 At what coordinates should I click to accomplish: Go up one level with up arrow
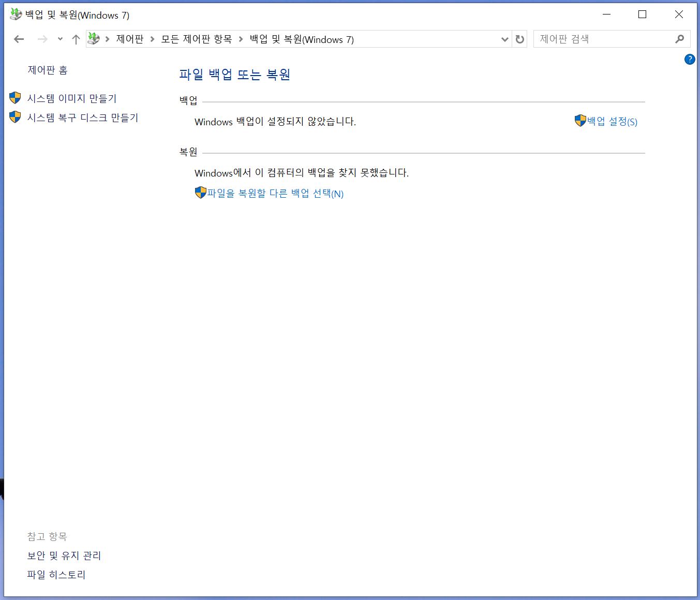76,39
